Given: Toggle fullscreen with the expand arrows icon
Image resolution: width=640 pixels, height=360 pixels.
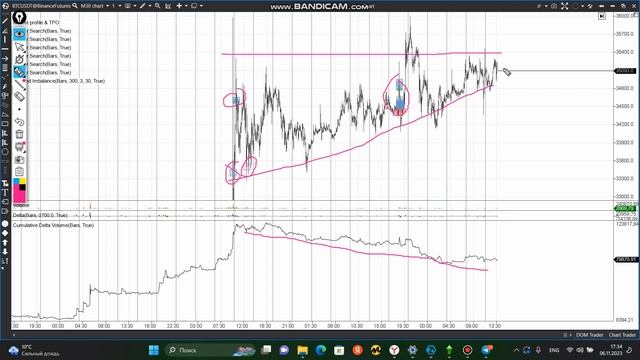Looking at the screenshot, I should [x=564, y=6].
